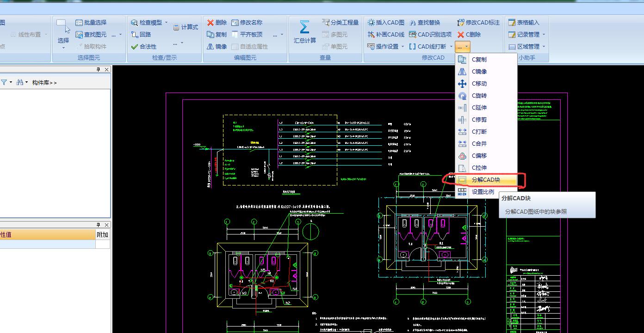This screenshot has width=644, height=333.
Task: Click 记录管理 record management
Action: point(524,34)
